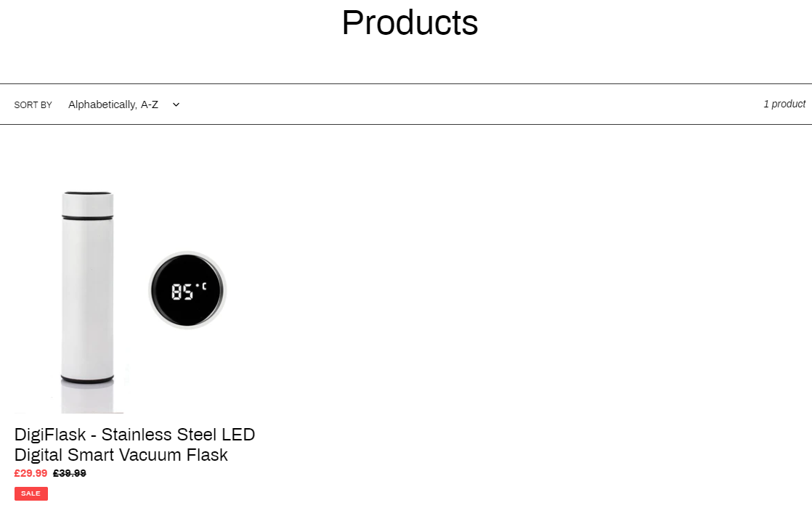Click the 1 product count text

(x=784, y=104)
